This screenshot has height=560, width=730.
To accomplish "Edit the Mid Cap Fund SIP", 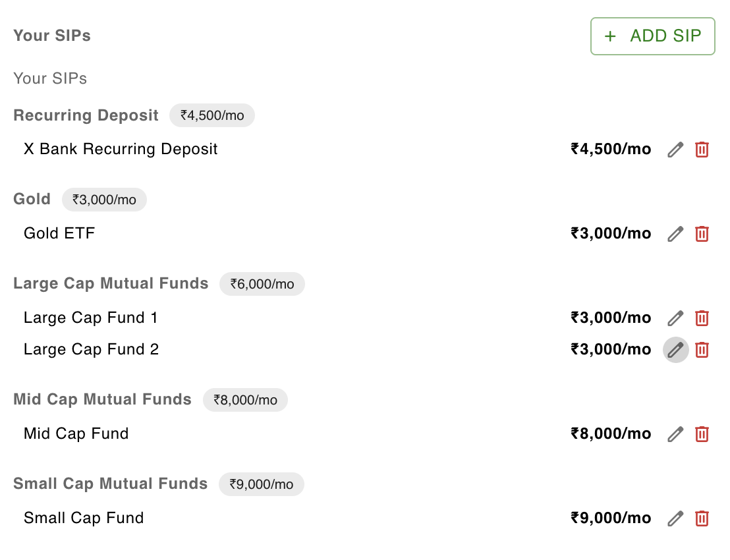I will pyautogui.click(x=675, y=434).
